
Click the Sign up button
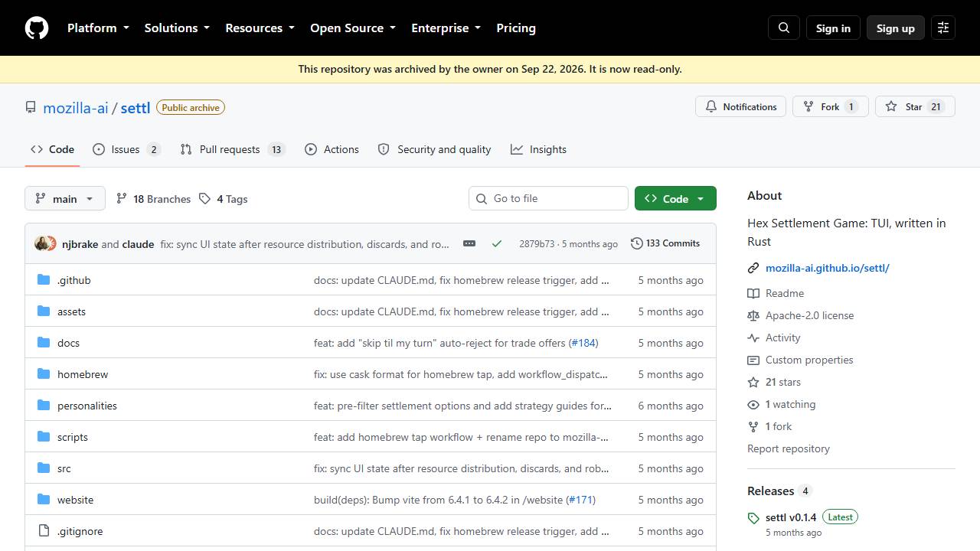click(x=896, y=28)
